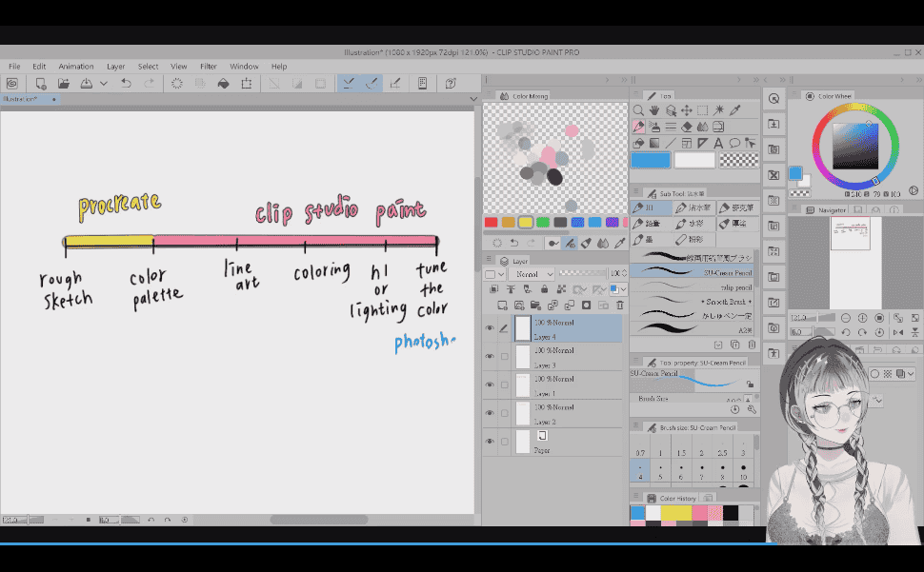Select the rectangular Selection area tool
Image resolution: width=924 pixels, height=572 pixels.
702,110
